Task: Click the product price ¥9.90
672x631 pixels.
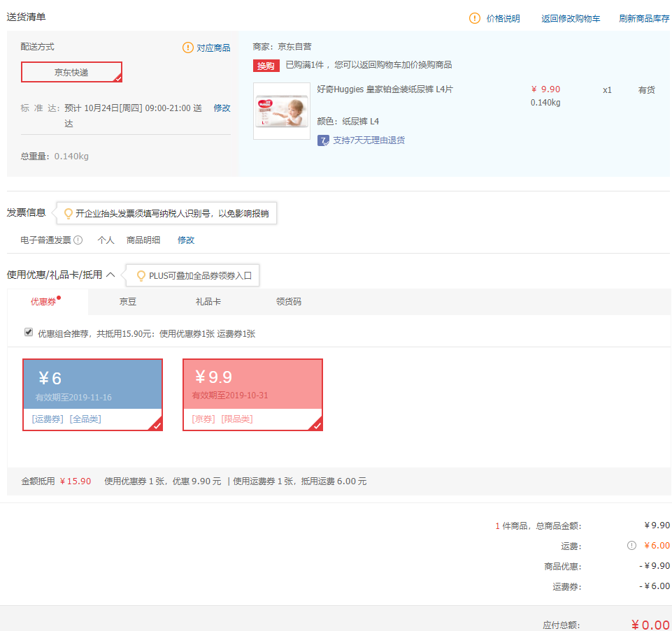Action: pos(545,89)
